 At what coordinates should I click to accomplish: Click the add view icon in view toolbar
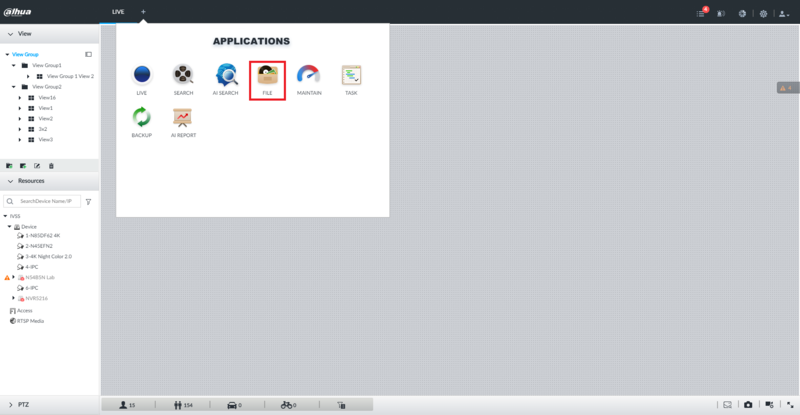23,166
